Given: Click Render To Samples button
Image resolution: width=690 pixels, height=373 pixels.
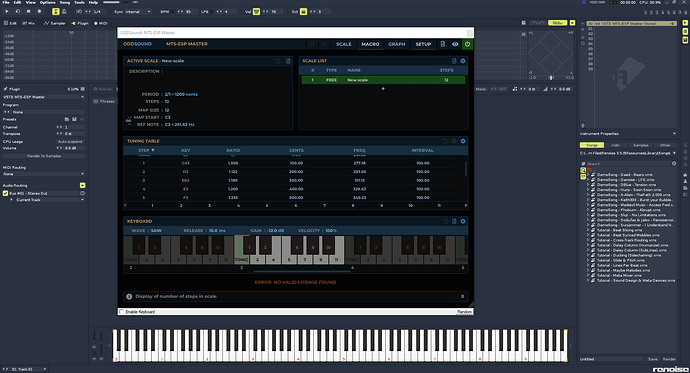Looking at the screenshot, I should point(44,156).
